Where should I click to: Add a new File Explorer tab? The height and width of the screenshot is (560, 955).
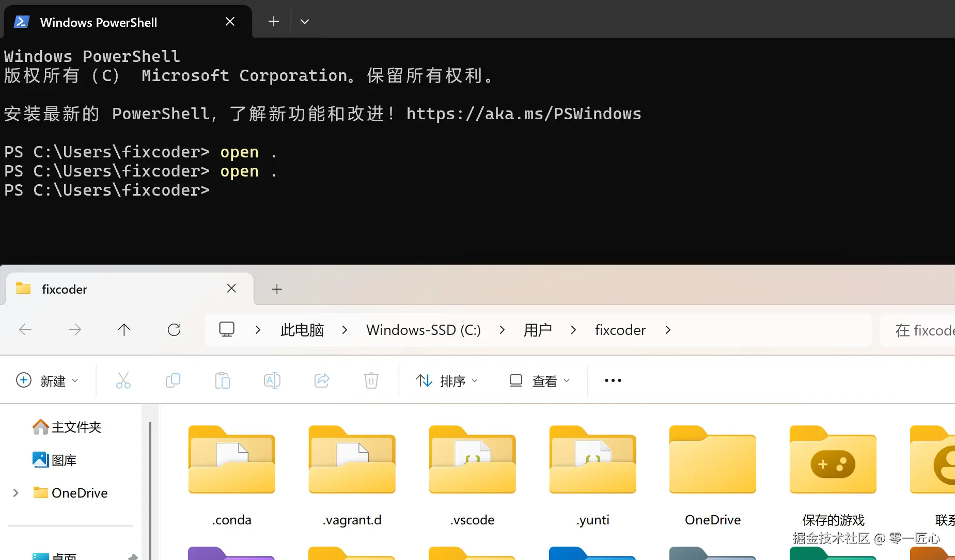(x=277, y=289)
